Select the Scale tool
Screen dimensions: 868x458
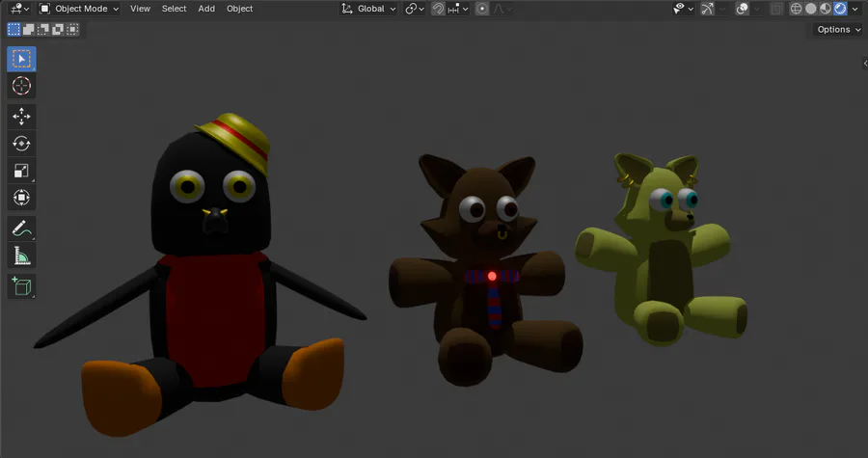(x=21, y=171)
